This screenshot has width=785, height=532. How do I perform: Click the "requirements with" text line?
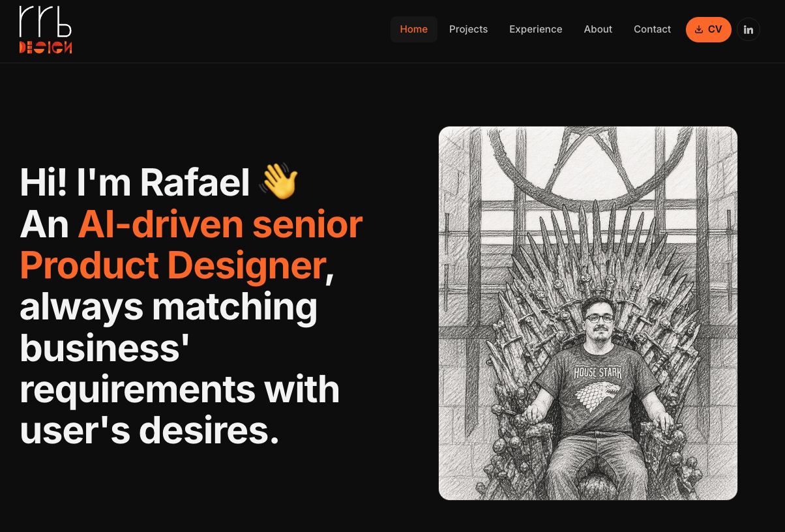click(180, 390)
